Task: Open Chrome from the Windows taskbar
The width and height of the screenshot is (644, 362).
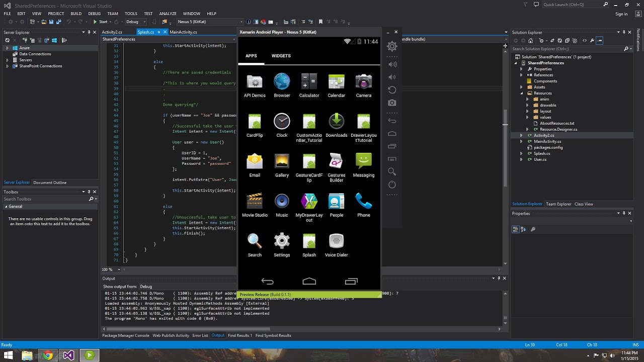Action: 48,355
